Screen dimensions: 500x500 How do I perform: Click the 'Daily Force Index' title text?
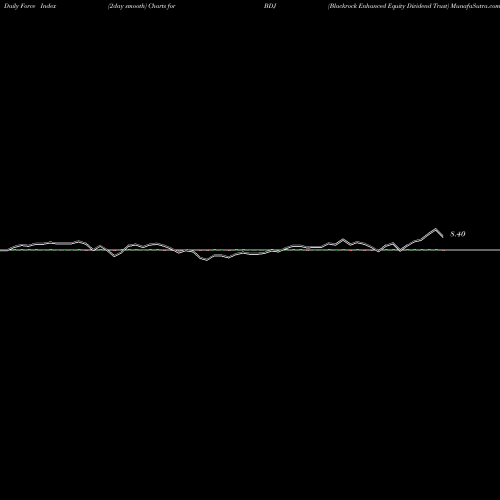point(30,6)
